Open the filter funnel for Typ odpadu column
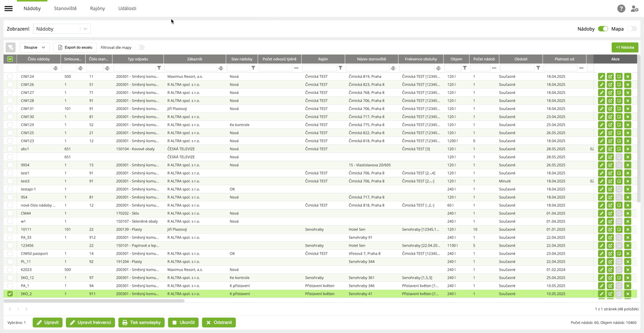 coord(159,68)
